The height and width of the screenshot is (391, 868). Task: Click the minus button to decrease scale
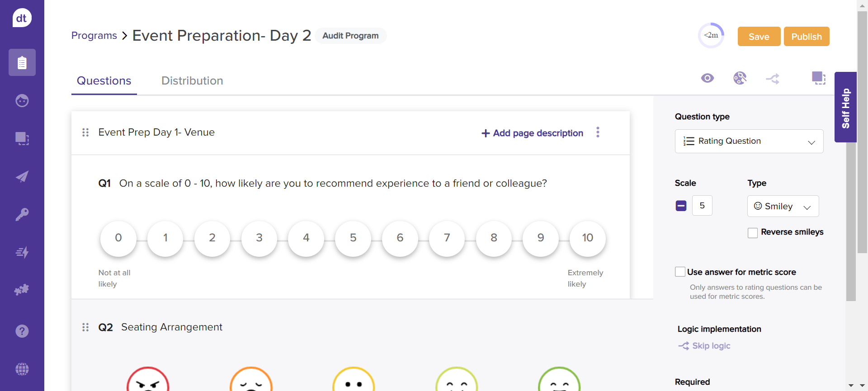[681, 206]
